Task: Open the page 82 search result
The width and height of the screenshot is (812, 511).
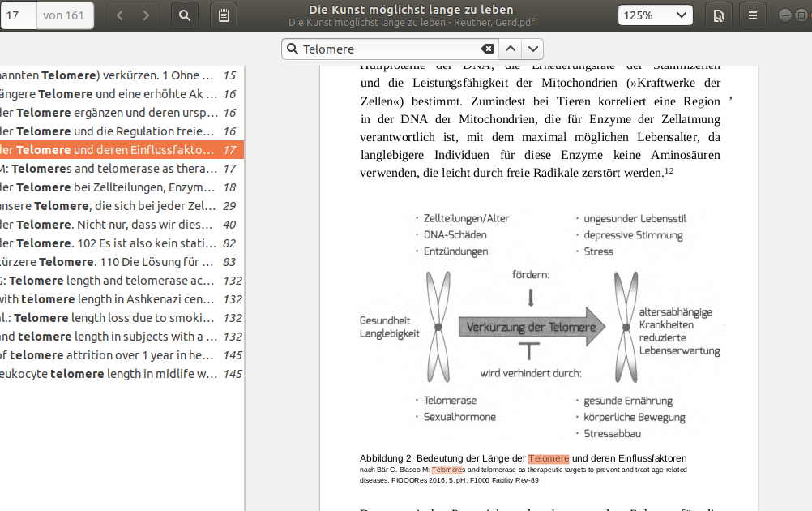Action: point(122,243)
